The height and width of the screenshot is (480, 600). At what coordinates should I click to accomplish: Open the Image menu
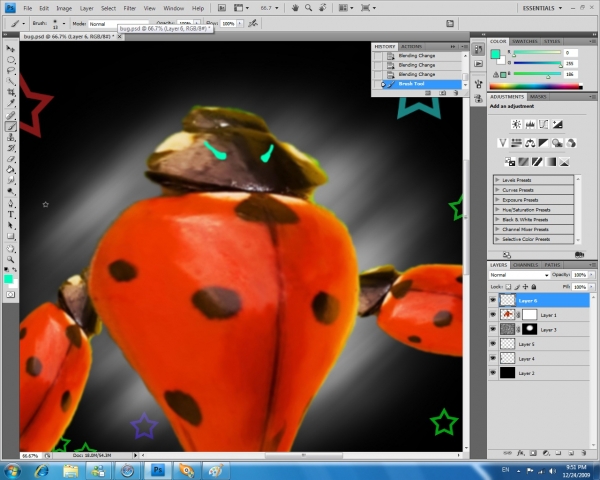click(x=64, y=8)
